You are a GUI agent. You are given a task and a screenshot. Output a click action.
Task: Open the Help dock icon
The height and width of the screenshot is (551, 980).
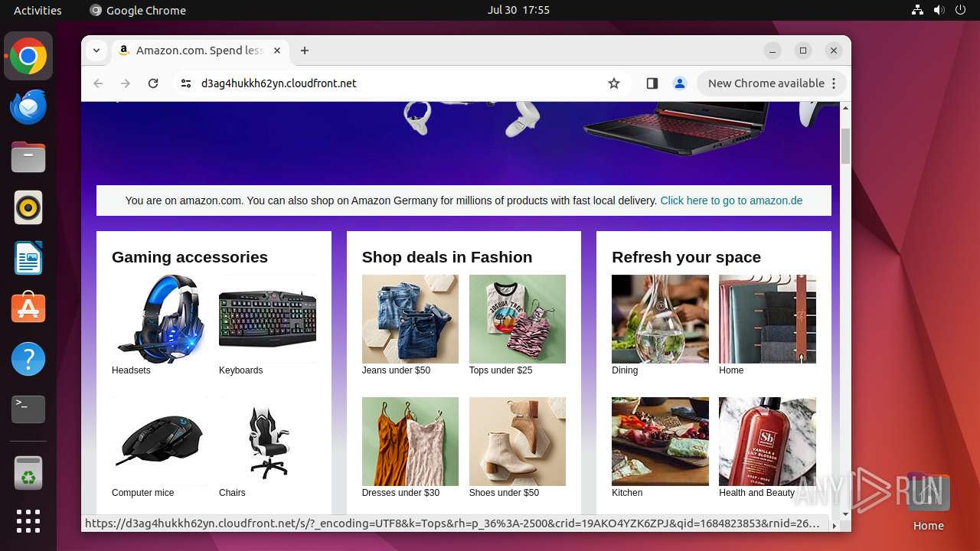(x=28, y=359)
